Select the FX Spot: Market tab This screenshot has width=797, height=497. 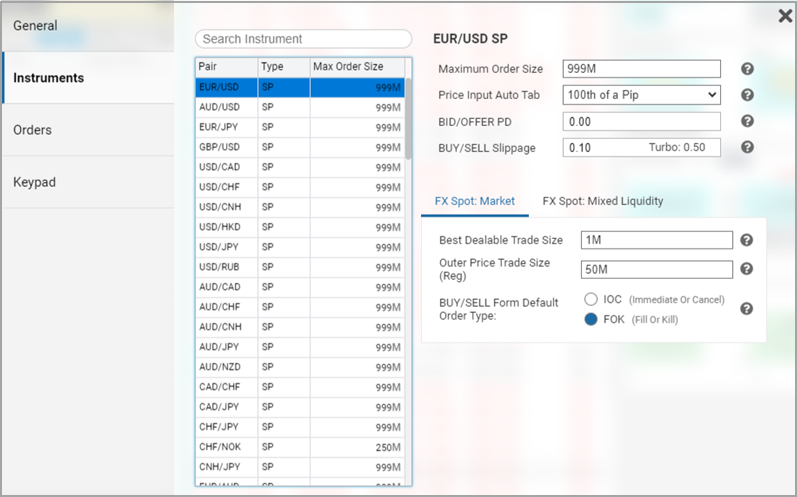click(x=475, y=201)
